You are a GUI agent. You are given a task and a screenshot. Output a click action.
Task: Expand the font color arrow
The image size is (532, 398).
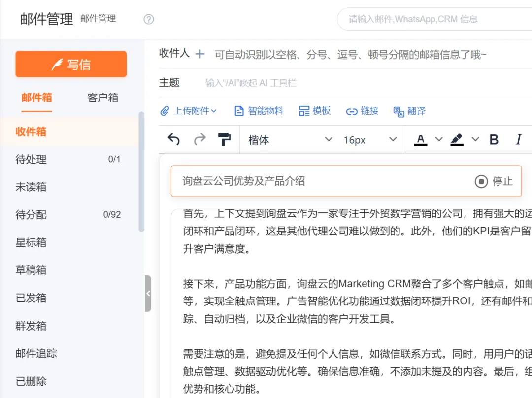click(x=439, y=139)
